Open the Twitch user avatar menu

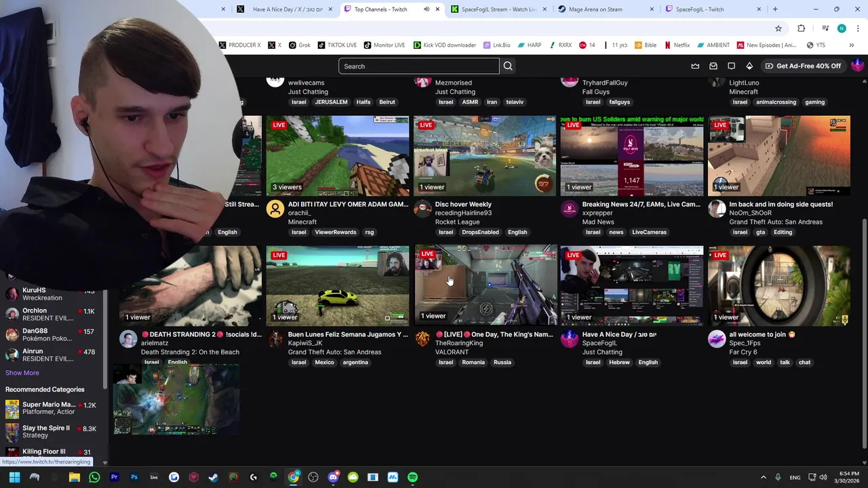click(858, 66)
